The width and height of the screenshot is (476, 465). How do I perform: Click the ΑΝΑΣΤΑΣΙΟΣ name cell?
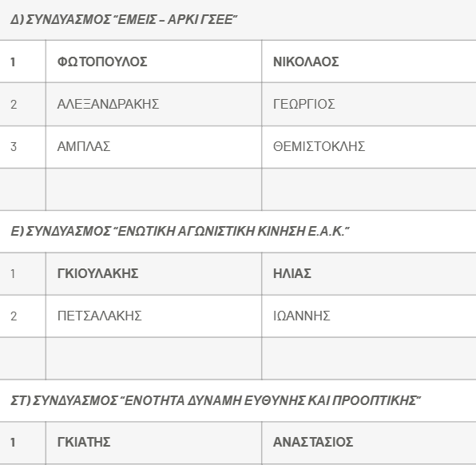369,443
